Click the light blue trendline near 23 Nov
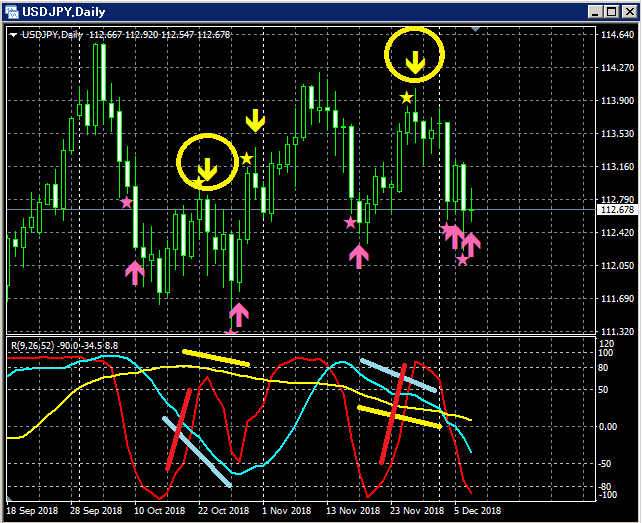The height and width of the screenshot is (523, 642). (x=398, y=375)
